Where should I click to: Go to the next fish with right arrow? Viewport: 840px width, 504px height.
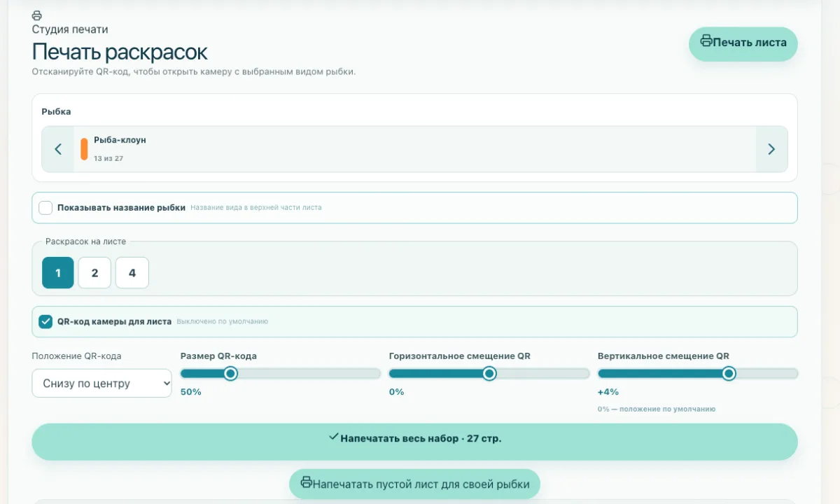pos(771,149)
